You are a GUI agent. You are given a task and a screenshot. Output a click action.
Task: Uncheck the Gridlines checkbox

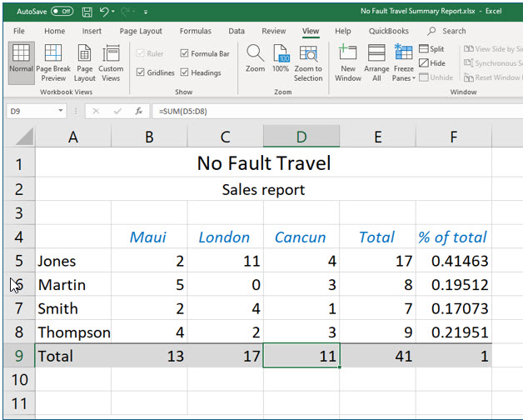pos(141,72)
